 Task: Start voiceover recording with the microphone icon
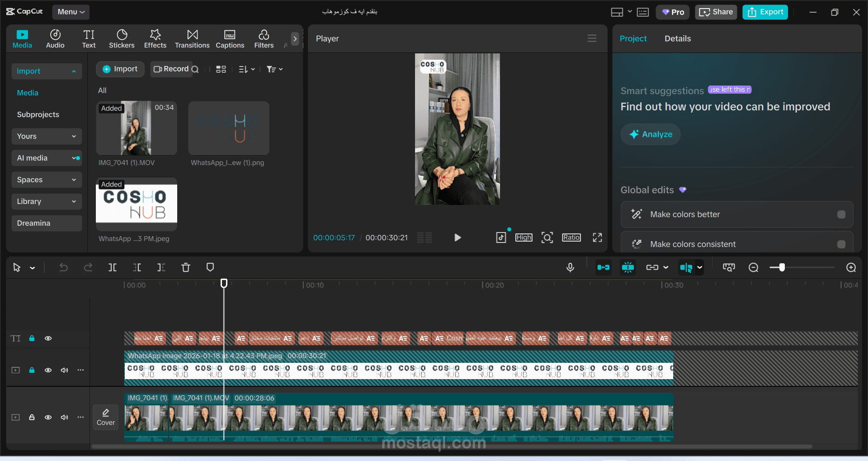point(571,267)
